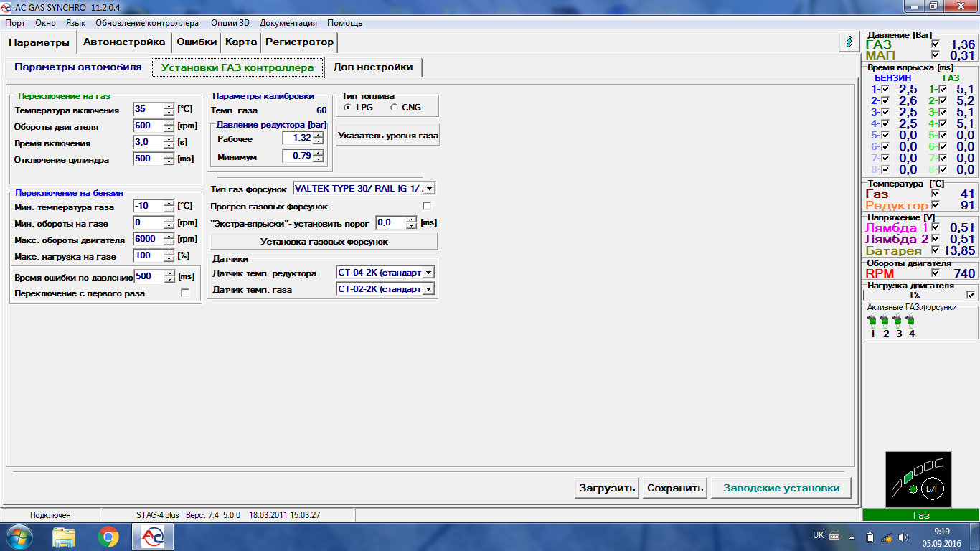
Task: Toggle the Лямбда 1 voltage checkbox
Action: tap(936, 227)
